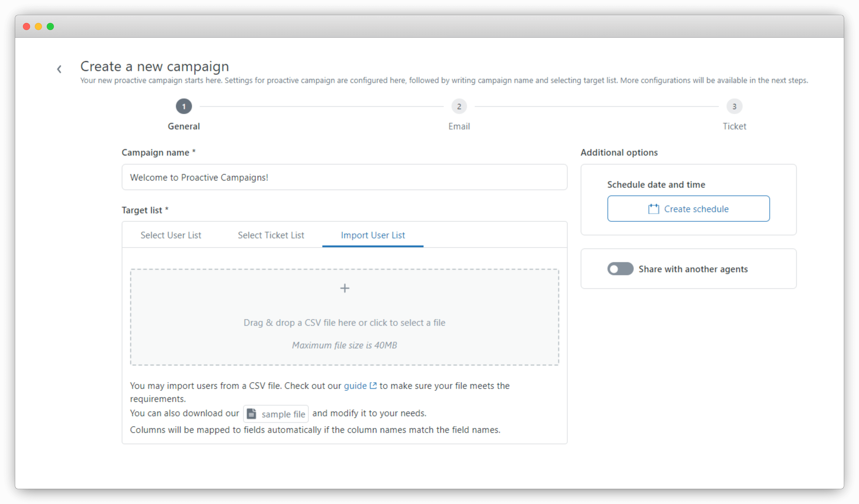The image size is (859, 504).
Task: Select step 3 circle labeled Ticket
Action: [x=735, y=106]
